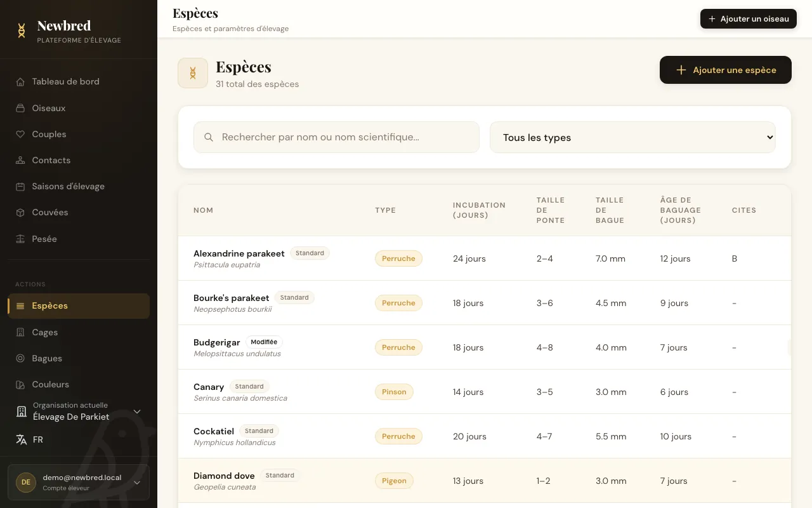
Task: Click the Diamond dove species name
Action: (224, 476)
